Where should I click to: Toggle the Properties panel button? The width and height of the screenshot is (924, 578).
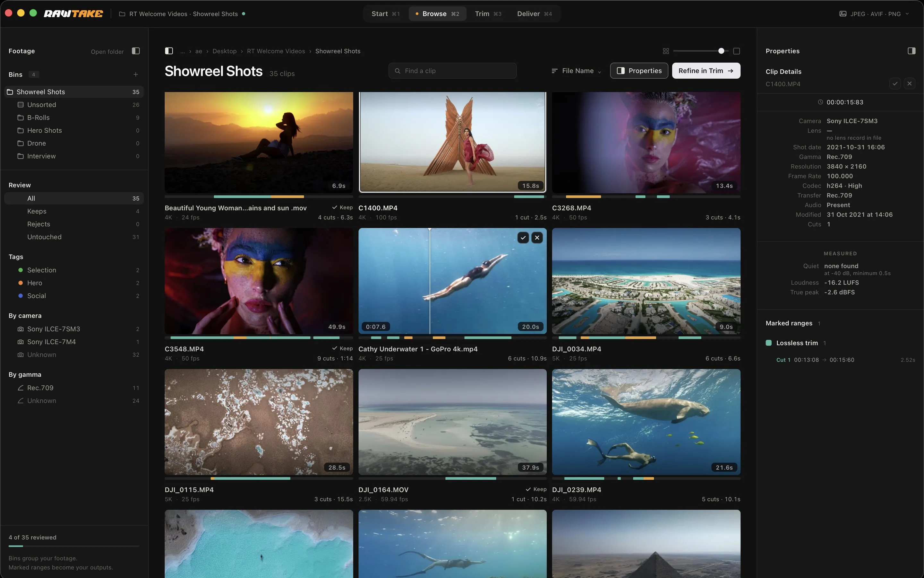pyautogui.click(x=639, y=71)
